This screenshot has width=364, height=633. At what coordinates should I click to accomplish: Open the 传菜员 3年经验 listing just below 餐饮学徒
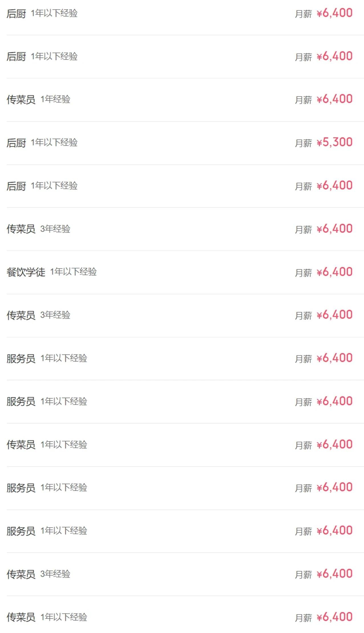coord(21,315)
